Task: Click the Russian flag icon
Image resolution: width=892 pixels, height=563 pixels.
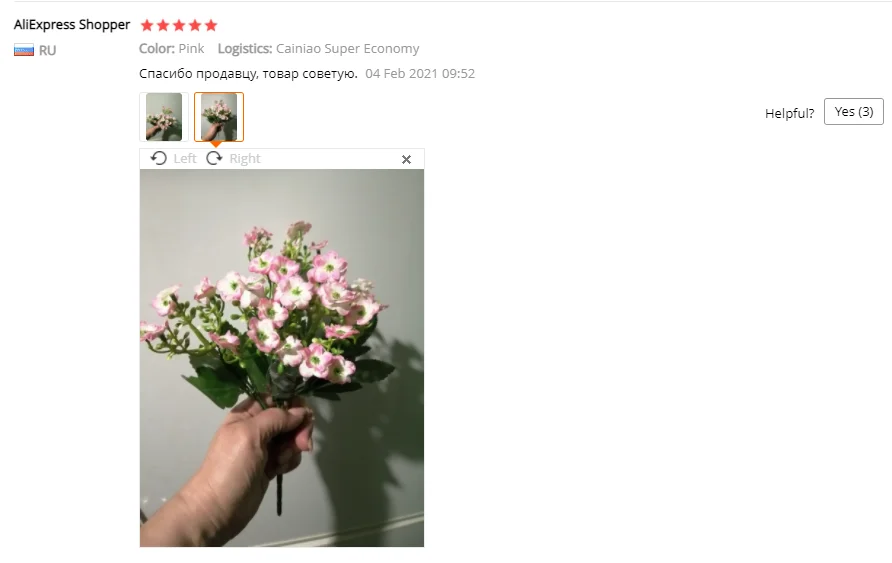Action: click(24, 50)
